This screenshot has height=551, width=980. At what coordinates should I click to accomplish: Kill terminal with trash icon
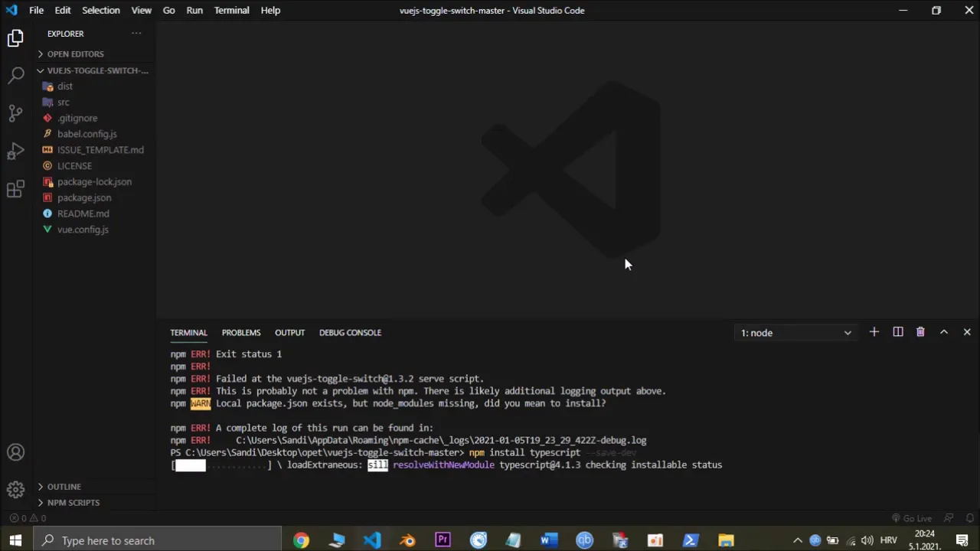920,332
